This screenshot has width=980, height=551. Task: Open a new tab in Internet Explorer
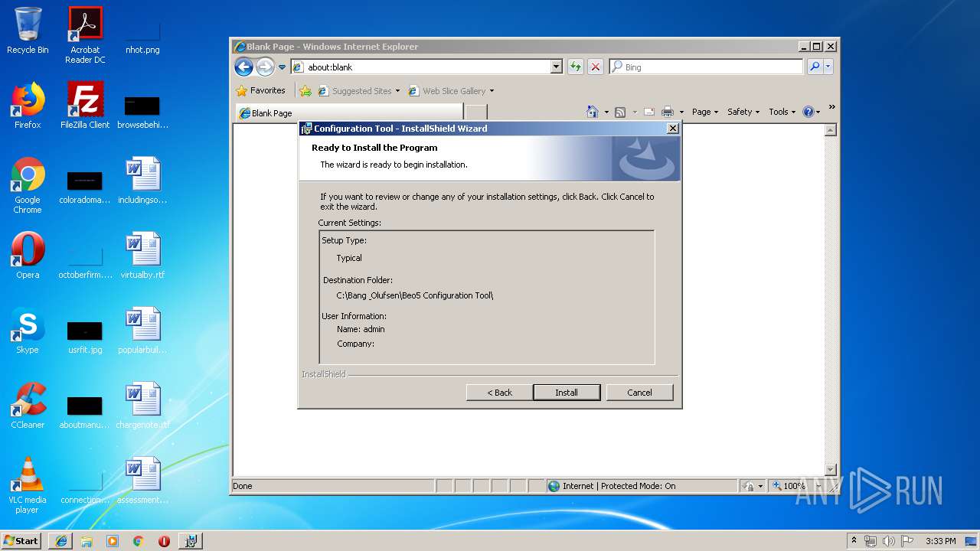[x=476, y=113]
